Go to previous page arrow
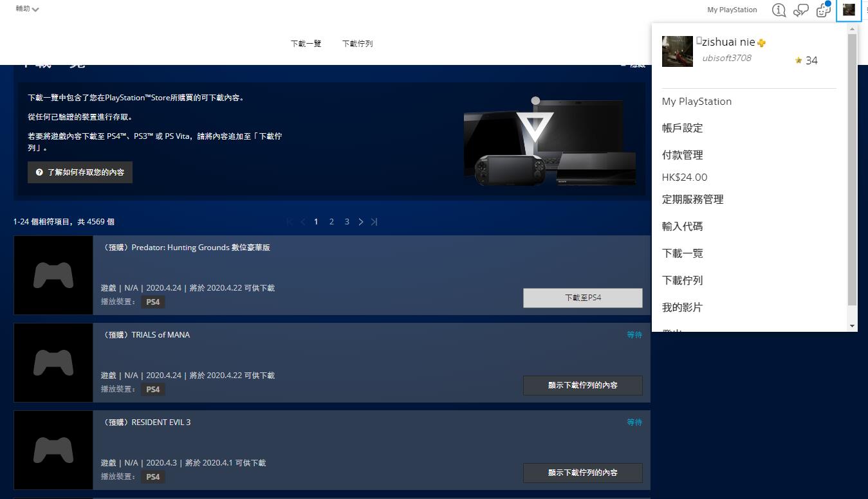The image size is (868, 499). 303,222
